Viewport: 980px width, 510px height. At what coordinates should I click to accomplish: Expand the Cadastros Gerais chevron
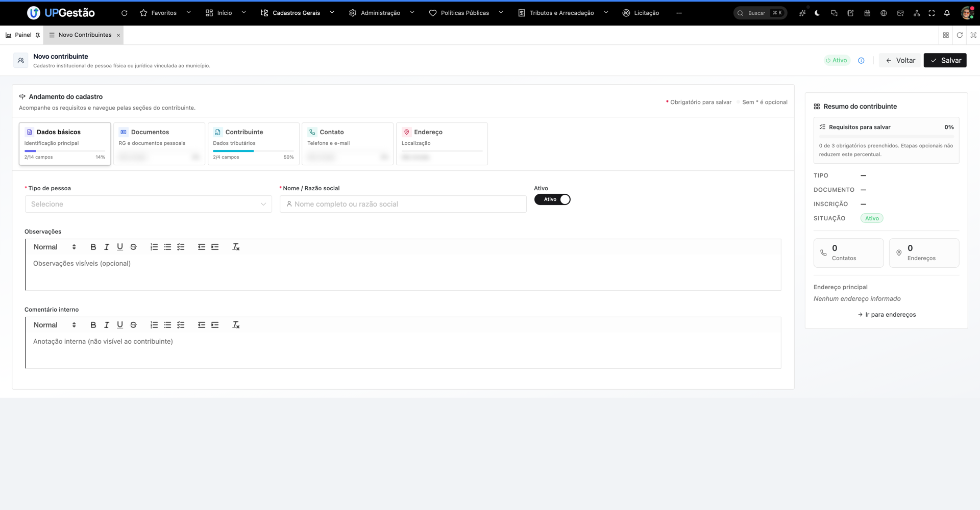[332, 13]
